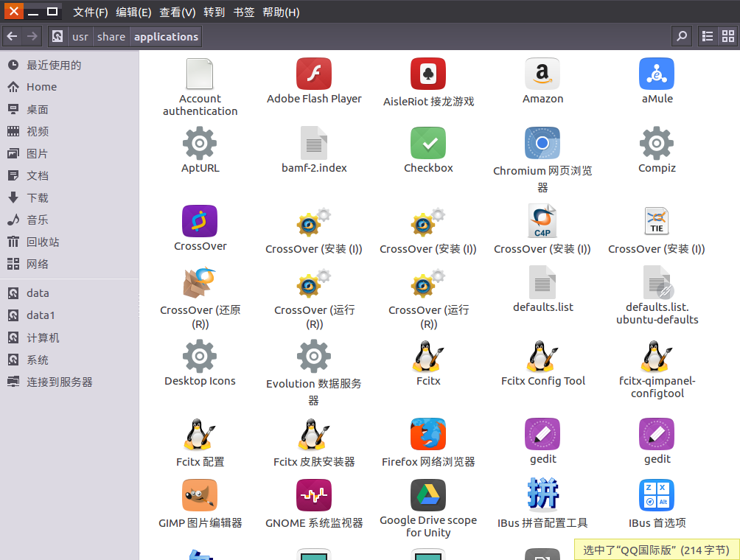The image size is (740, 560).
Task: Select the IBus 首选项 icon
Action: (x=657, y=495)
